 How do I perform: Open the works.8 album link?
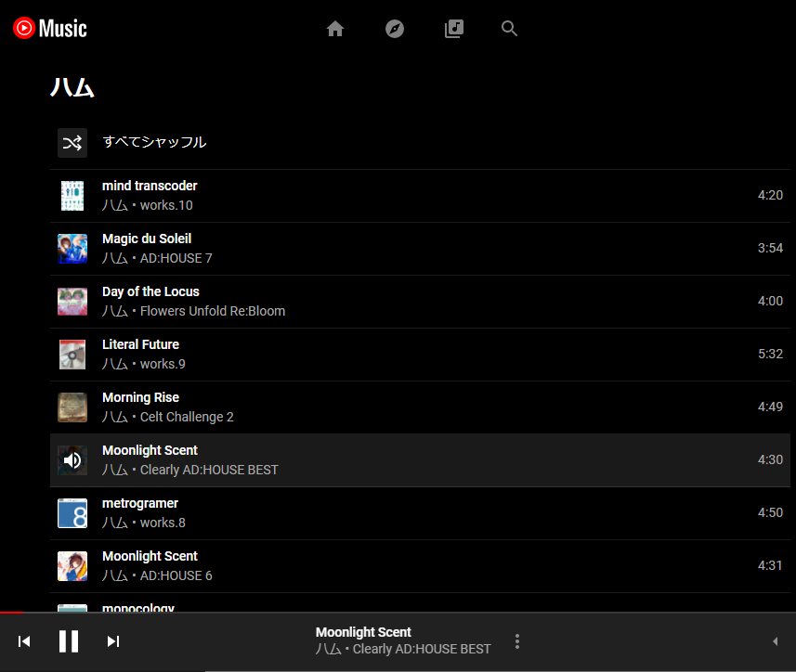coord(163,523)
